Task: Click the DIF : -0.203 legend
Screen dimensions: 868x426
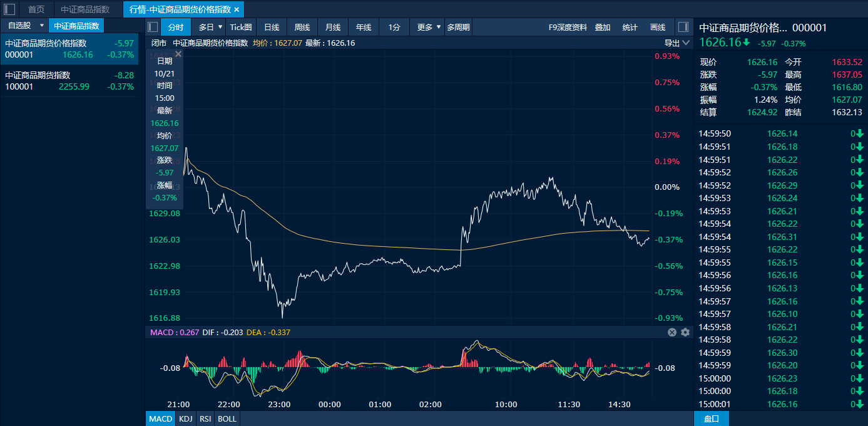Action: (223, 332)
